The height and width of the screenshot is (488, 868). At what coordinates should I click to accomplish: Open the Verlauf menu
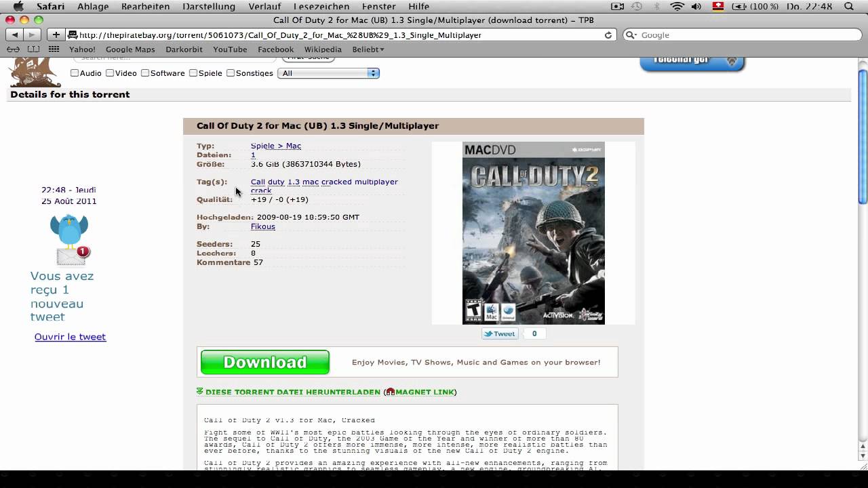pos(264,6)
